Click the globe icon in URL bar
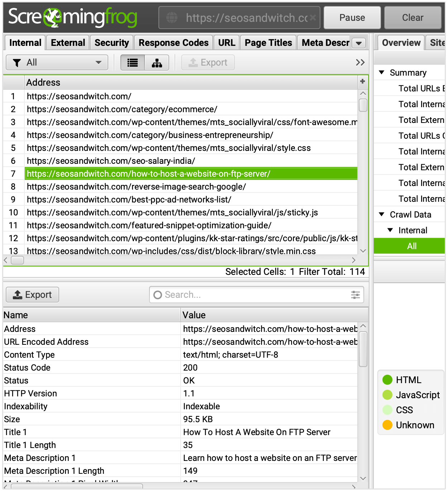The image size is (448, 491). coord(172,18)
